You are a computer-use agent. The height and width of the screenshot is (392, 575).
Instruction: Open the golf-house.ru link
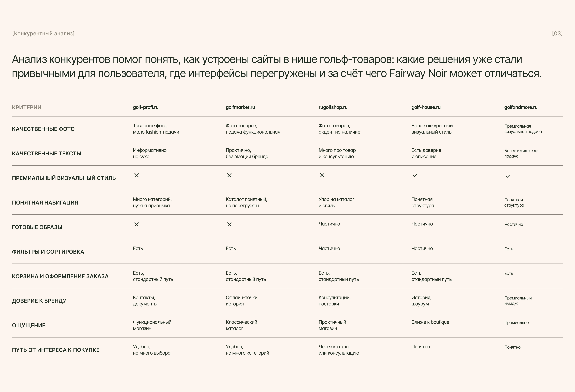tap(426, 107)
